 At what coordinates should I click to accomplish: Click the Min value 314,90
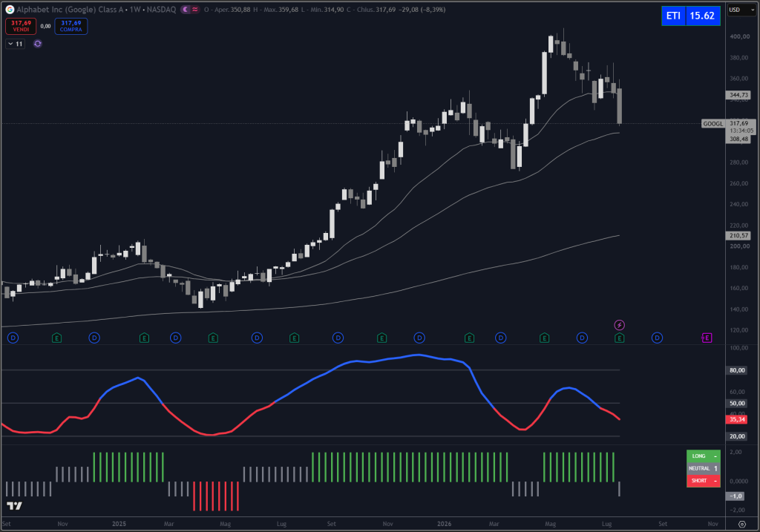point(333,10)
